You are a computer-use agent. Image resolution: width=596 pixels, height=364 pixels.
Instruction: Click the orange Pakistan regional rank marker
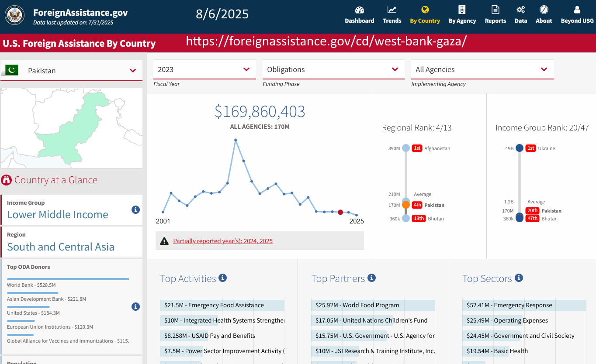(x=406, y=205)
